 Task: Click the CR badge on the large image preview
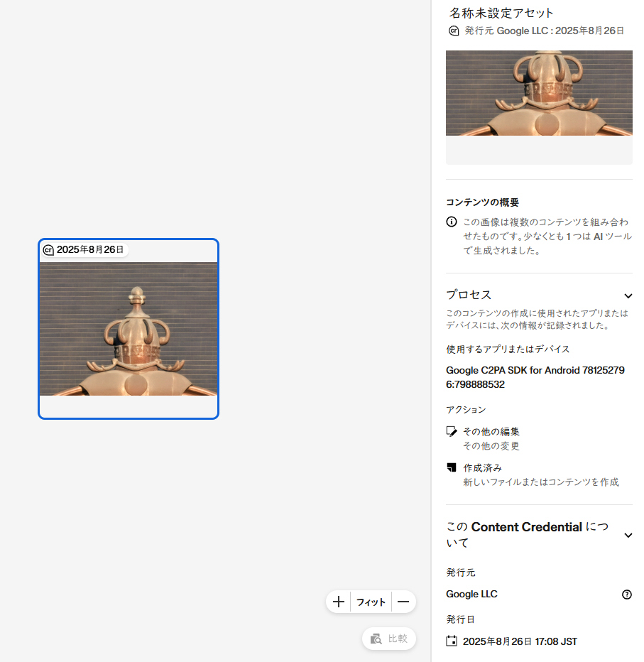tap(47, 249)
